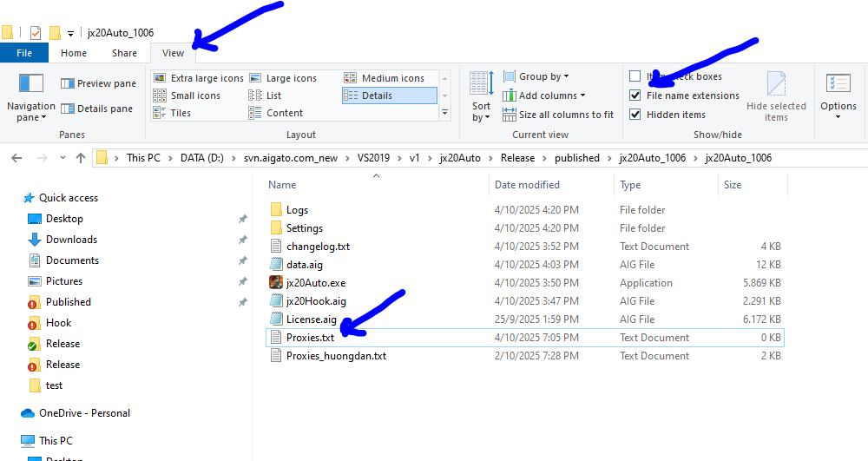Click the Hide selected items icon
This screenshot has width=868, height=461.
click(x=776, y=84)
